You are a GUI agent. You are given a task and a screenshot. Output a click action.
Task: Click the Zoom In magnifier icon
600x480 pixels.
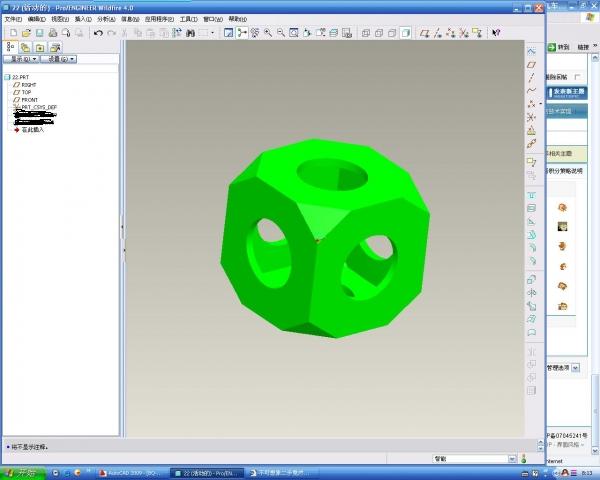coord(268,33)
